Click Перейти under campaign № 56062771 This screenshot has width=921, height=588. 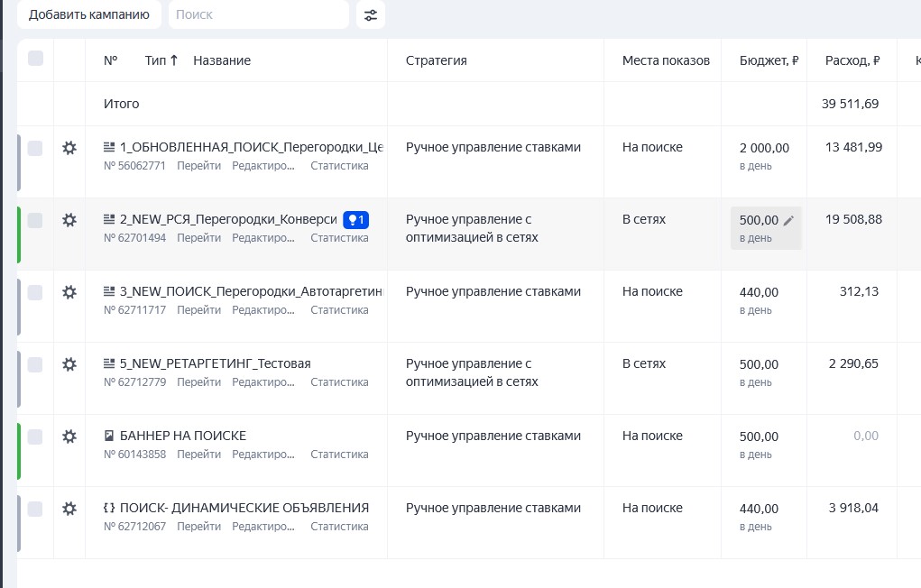199,166
